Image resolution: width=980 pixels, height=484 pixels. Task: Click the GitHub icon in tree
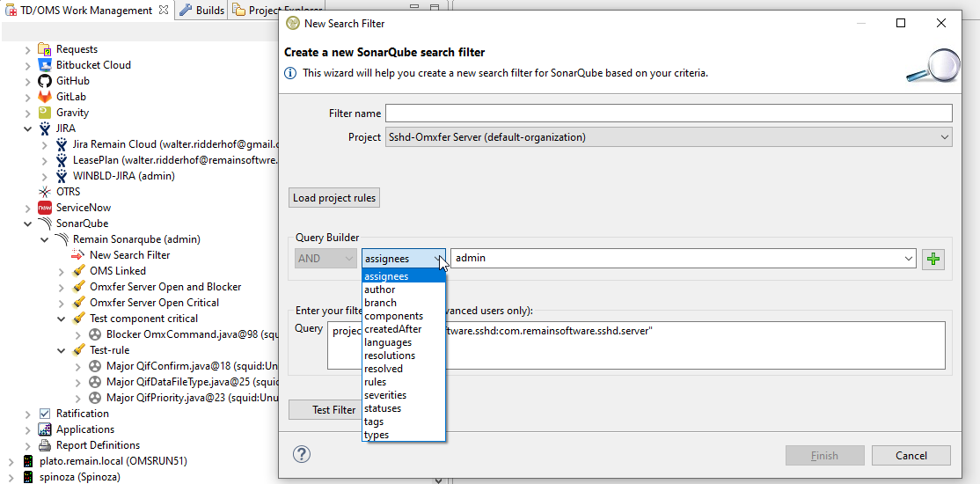pos(45,81)
